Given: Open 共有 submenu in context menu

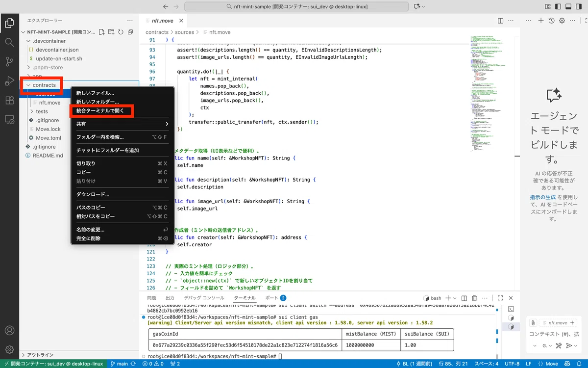Looking at the screenshot, I should pos(122,124).
